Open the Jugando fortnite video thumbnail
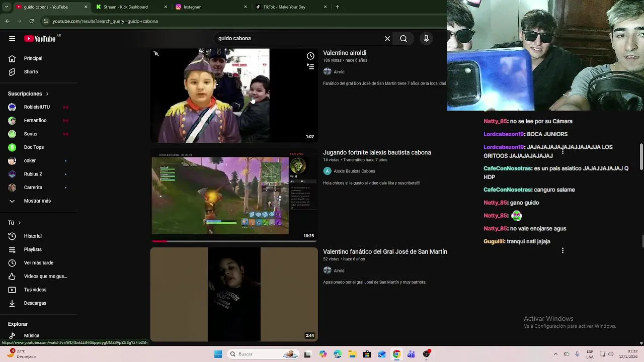This screenshot has height=362, width=644. (234, 195)
